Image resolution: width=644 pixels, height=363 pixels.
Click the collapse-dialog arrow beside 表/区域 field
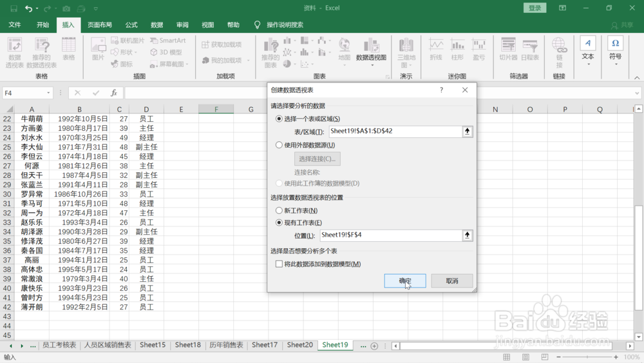point(467,131)
